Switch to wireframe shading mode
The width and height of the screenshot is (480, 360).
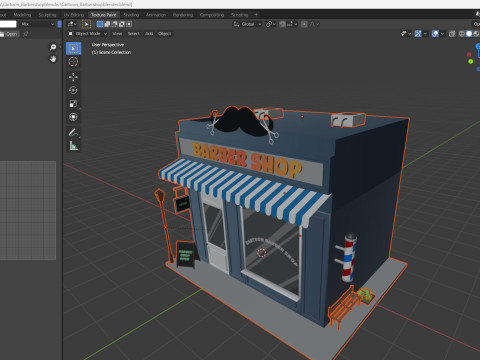coord(462,34)
